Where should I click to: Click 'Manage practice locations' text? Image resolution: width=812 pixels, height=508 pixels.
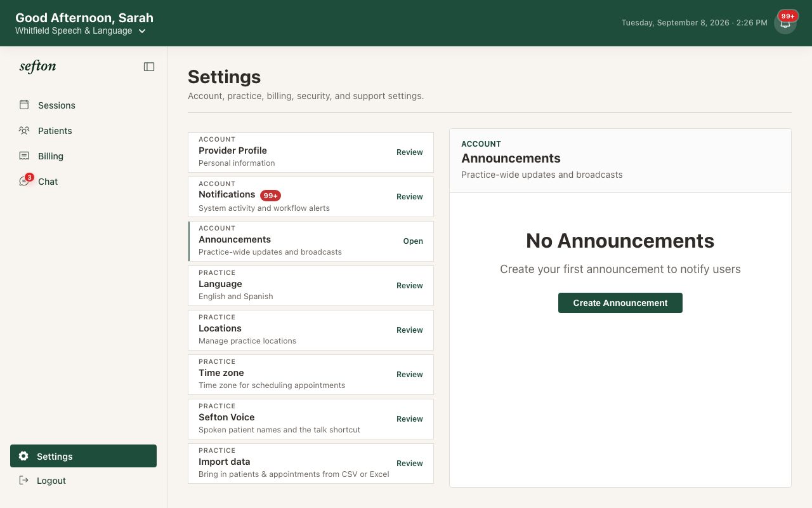click(247, 341)
